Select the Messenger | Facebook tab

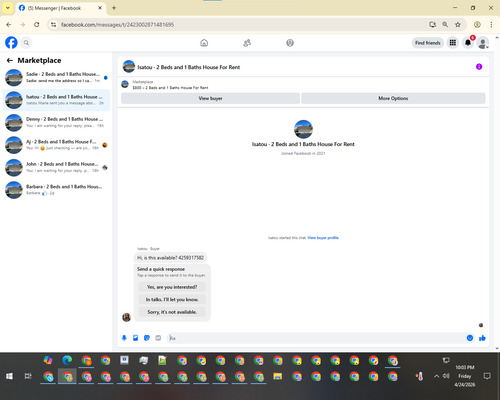click(61, 8)
